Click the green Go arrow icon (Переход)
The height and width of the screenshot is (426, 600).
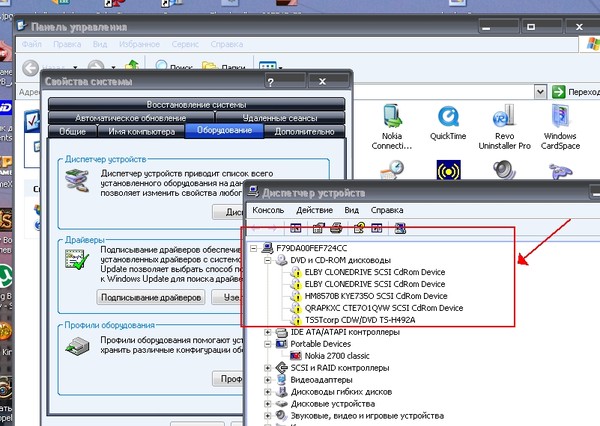tap(558, 92)
